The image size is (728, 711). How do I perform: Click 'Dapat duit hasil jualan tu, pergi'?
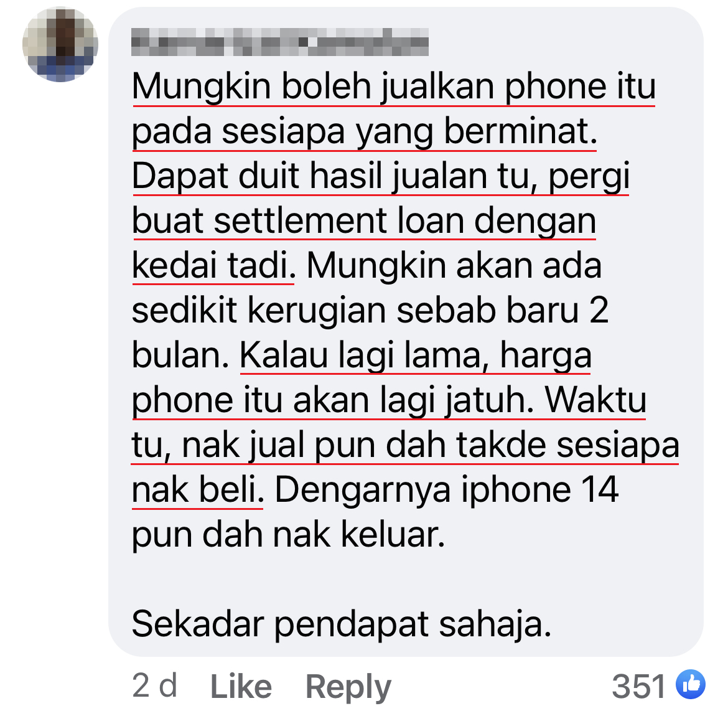[x=381, y=177]
